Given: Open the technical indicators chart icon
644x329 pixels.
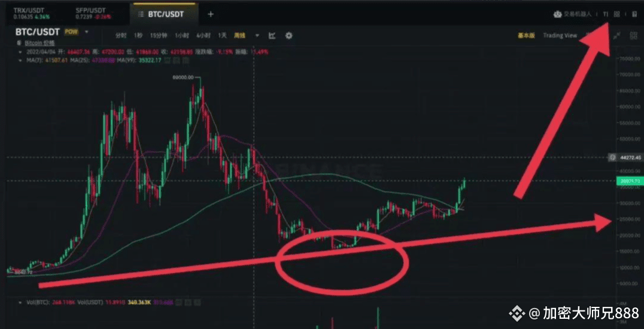Looking at the screenshot, I should tap(272, 36).
